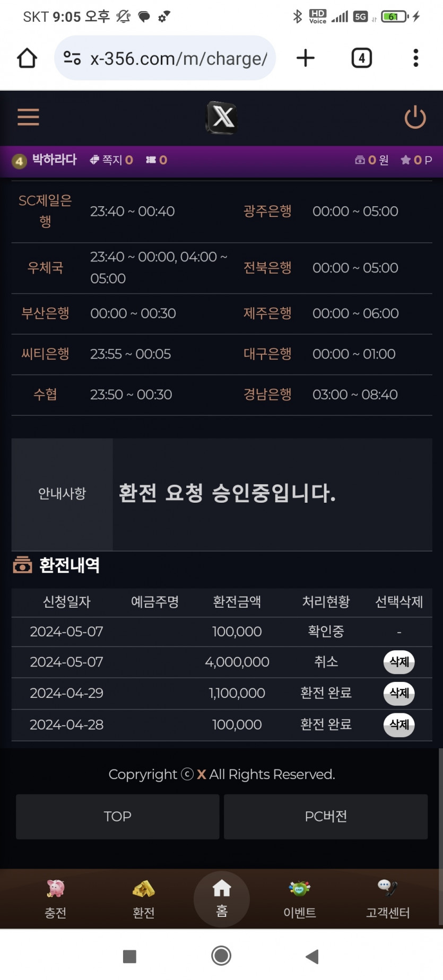Open 충전 piggy bank icon
The height and width of the screenshot is (980, 443).
click(x=55, y=888)
